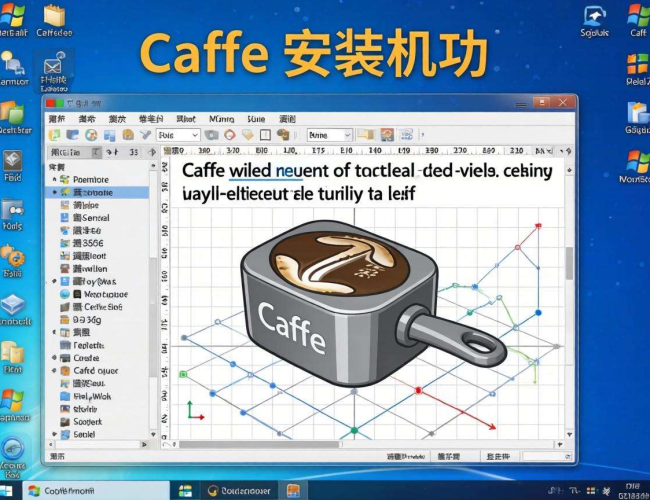Open the first menu bar item
The width and height of the screenshot is (650, 500).
57,119
